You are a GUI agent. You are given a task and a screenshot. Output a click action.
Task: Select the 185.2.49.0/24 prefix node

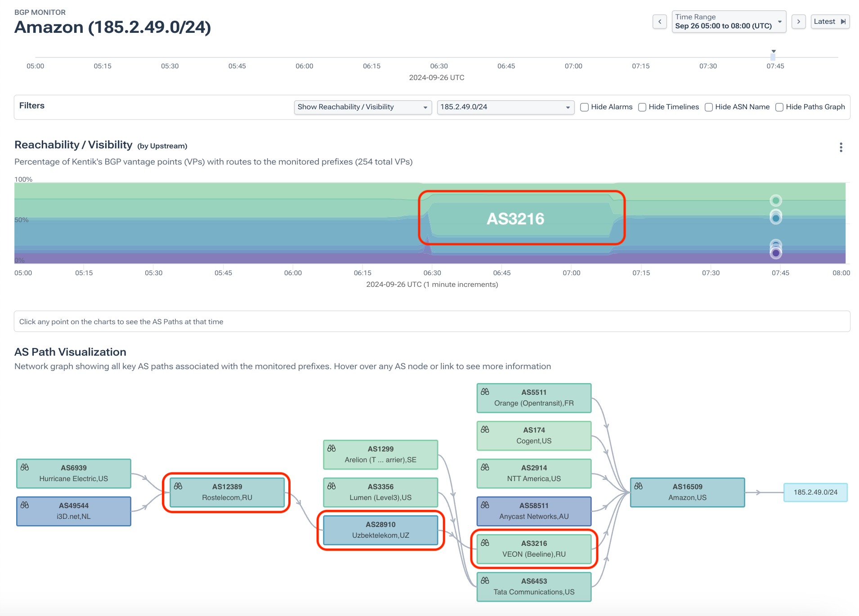tap(815, 492)
